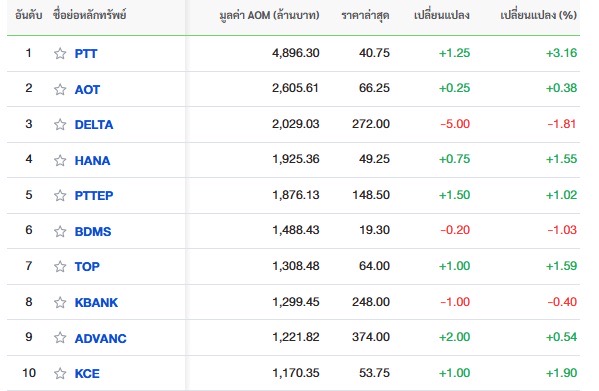Sort by ชื่อย่อหลักทรัพย์ column header

[90, 15]
